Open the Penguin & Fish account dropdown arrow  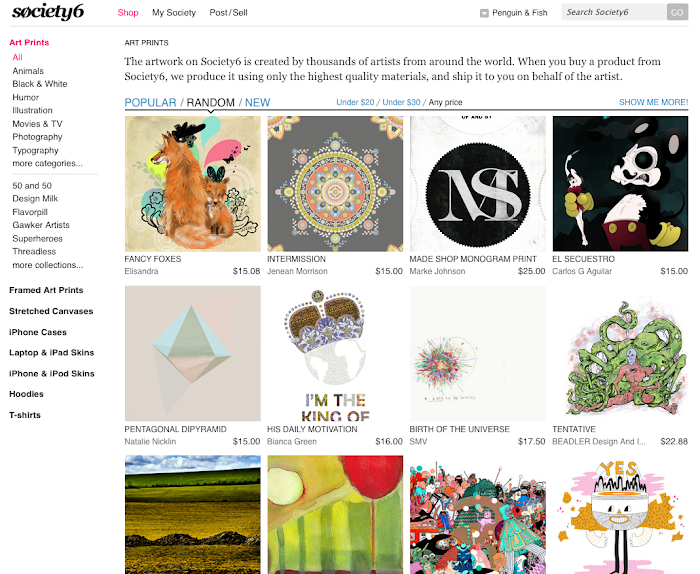click(484, 13)
